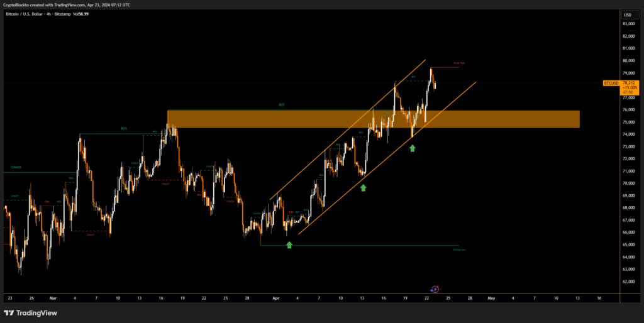
Task: Click the BOS label above orange zone
Action: pyautogui.click(x=281, y=105)
